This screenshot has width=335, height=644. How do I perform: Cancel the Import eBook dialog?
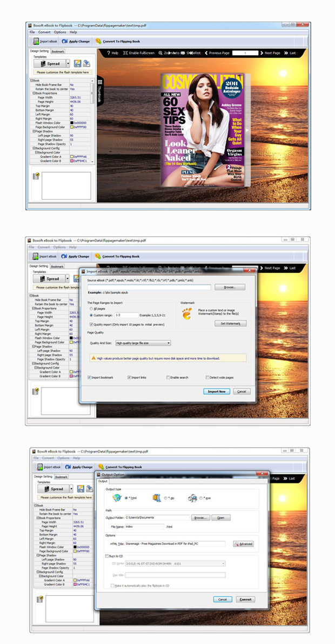tap(242, 391)
